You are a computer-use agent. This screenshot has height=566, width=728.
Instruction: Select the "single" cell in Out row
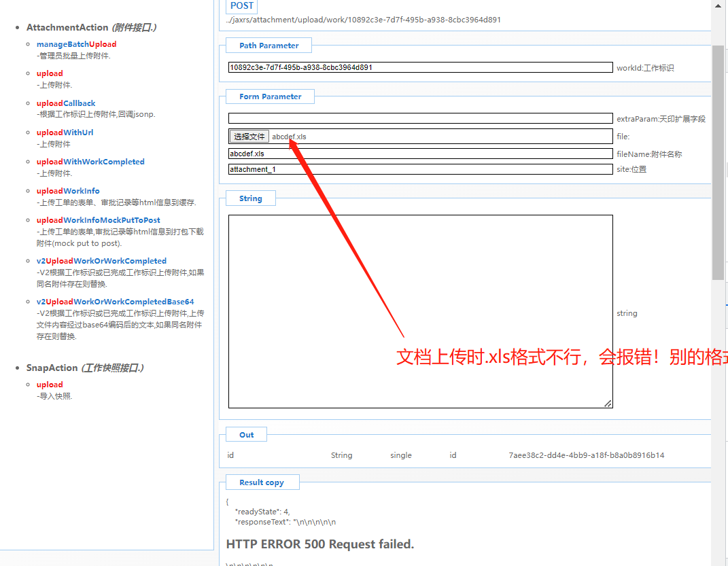401,455
